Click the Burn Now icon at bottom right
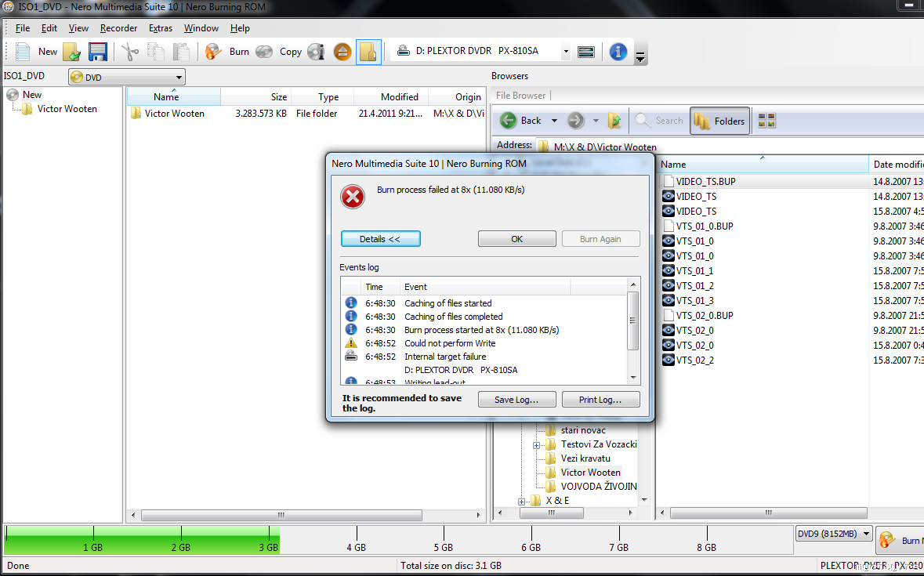924x576 pixels. tap(887, 541)
